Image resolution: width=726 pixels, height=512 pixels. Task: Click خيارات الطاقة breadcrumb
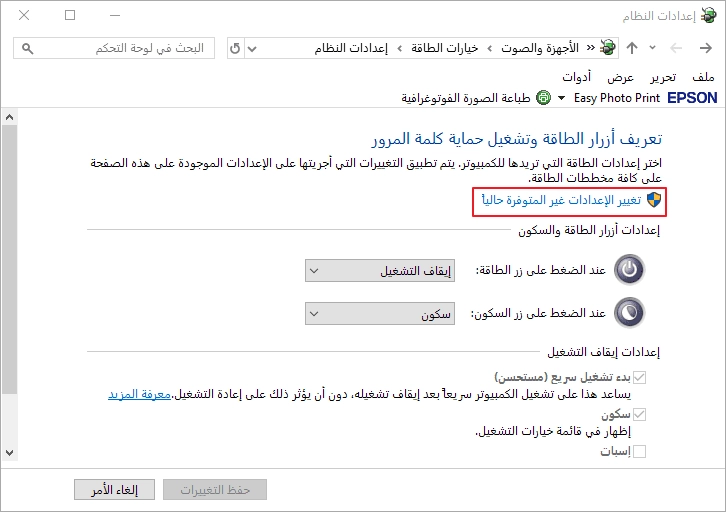tap(444, 48)
